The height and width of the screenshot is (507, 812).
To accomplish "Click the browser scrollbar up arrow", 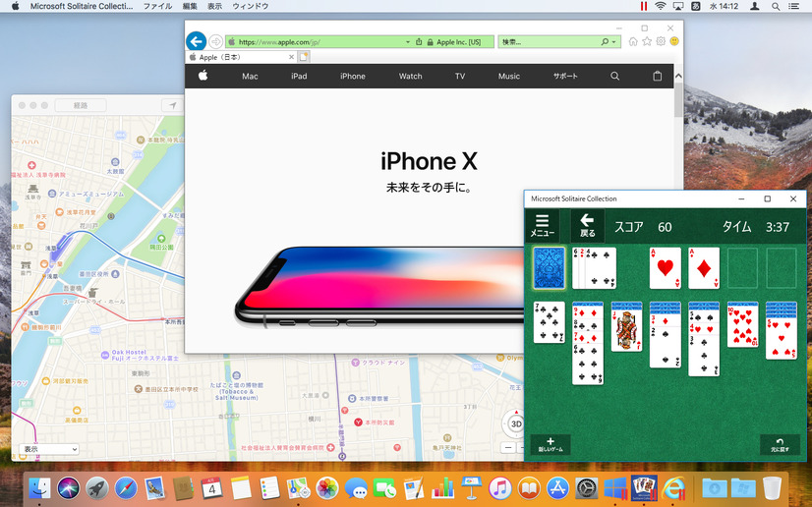I will (678, 76).
